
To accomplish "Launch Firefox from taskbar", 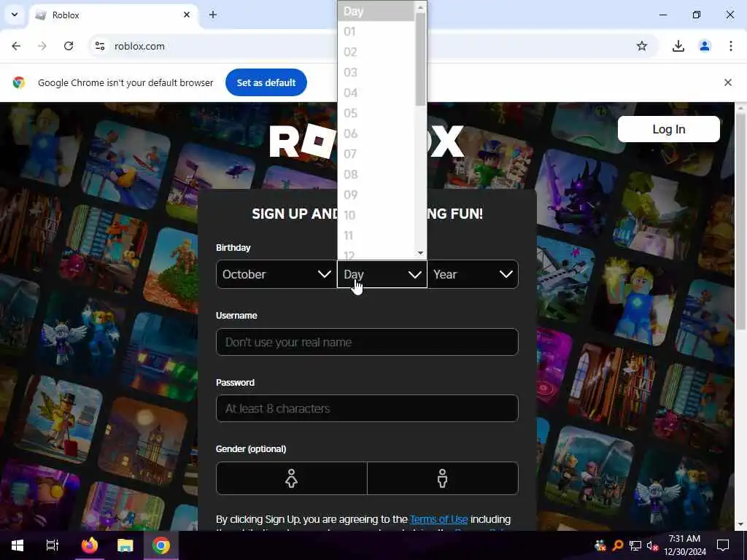I will [x=90, y=545].
